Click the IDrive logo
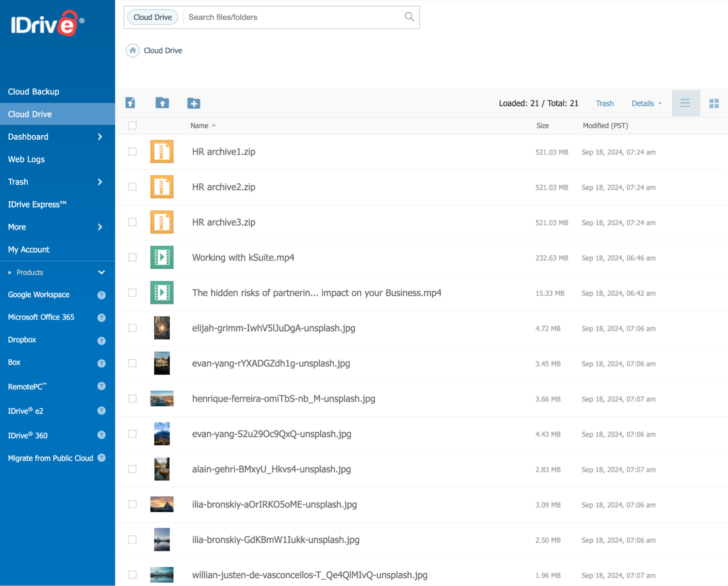Screen dimensions: 728x586 (x=48, y=23)
